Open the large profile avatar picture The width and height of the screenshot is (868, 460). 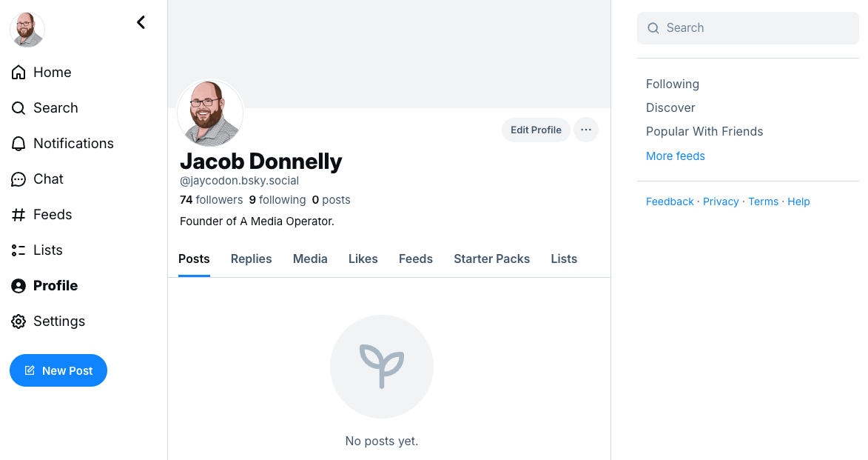pos(210,113)
